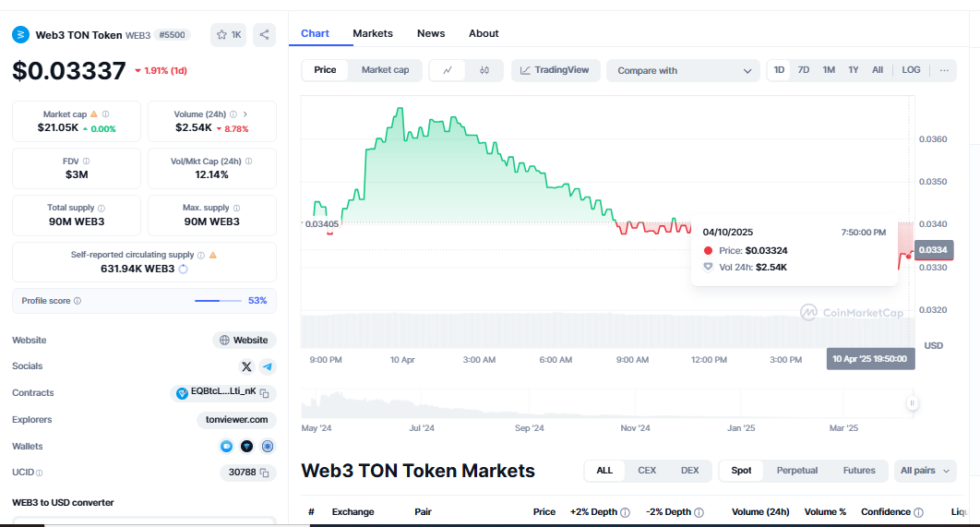980x527 pixels.
Task: Open Profile score info icon
Action: (78, 301)
